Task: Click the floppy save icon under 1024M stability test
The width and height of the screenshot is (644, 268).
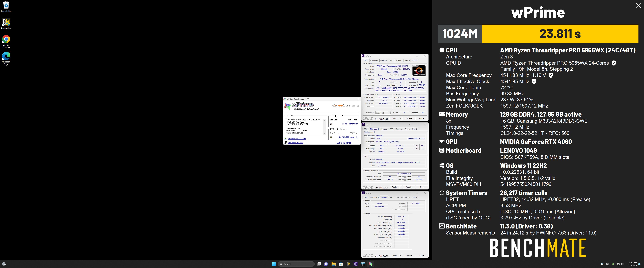Action: (x=331, y=137)
